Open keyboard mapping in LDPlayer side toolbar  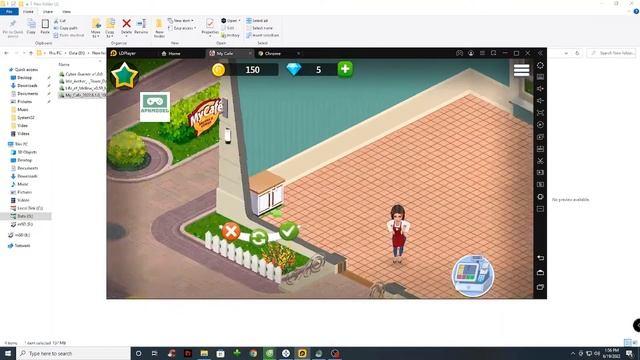pos(540,77)
